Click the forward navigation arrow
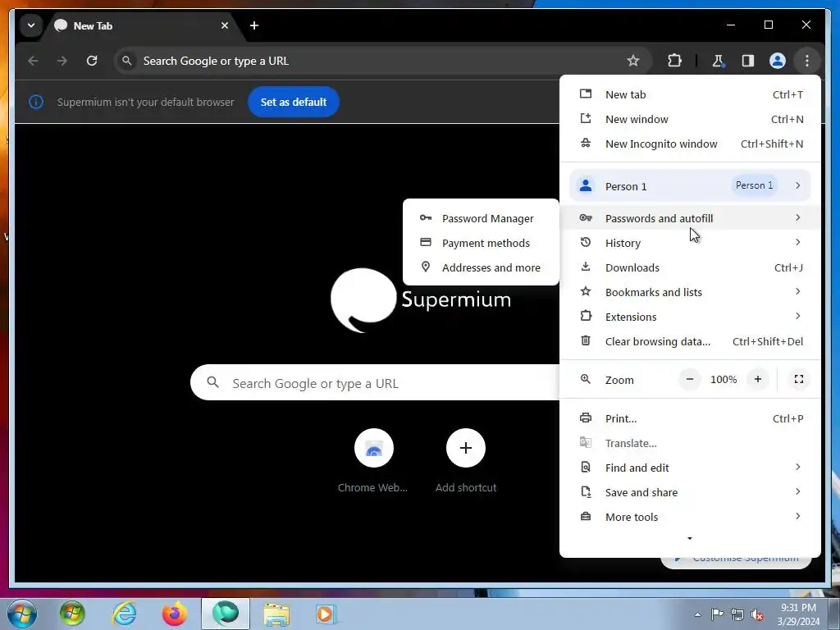Viewport: 840px width, 630px height. [62, 61]
